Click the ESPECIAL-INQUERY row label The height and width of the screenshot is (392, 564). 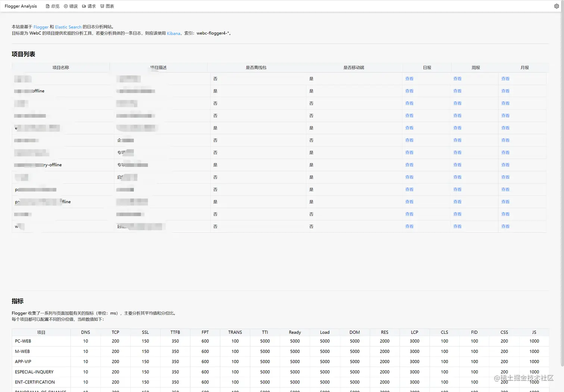pyautogui.click(x=34, y=372)
